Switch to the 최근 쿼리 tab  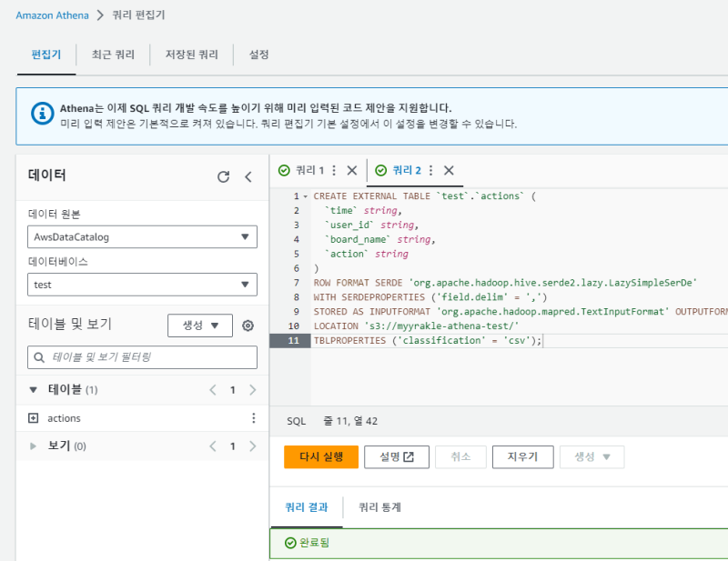pyautogui.click(x=114, y=55)
